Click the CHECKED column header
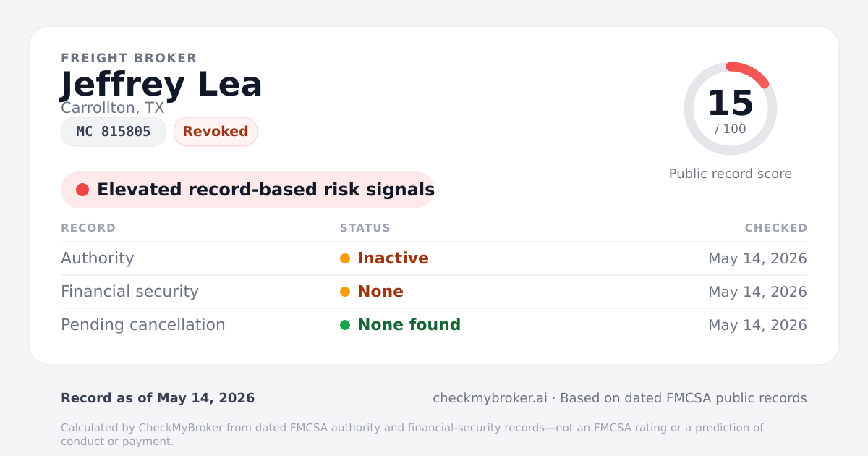This screenshot has width=868, height=456. [776, 228]
